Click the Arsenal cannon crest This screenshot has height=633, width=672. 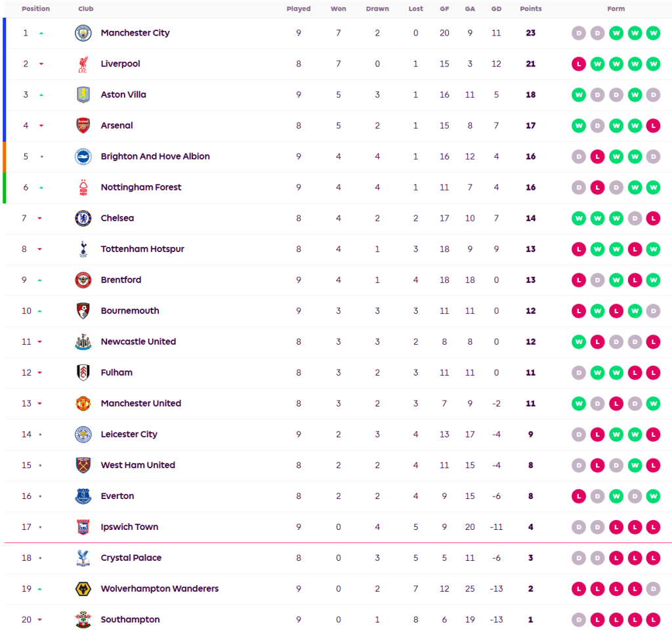pos(83,126)
